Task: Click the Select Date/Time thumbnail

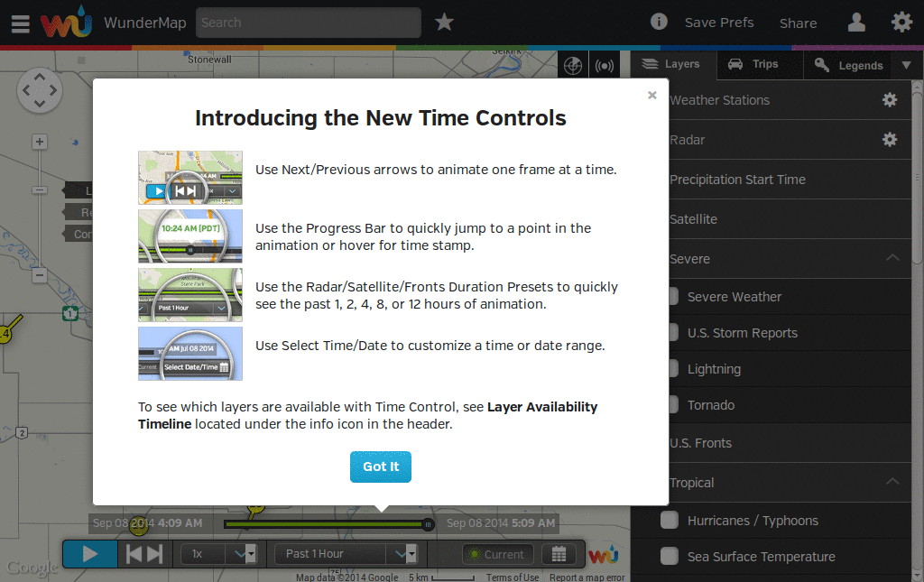Action: [190, 354]
